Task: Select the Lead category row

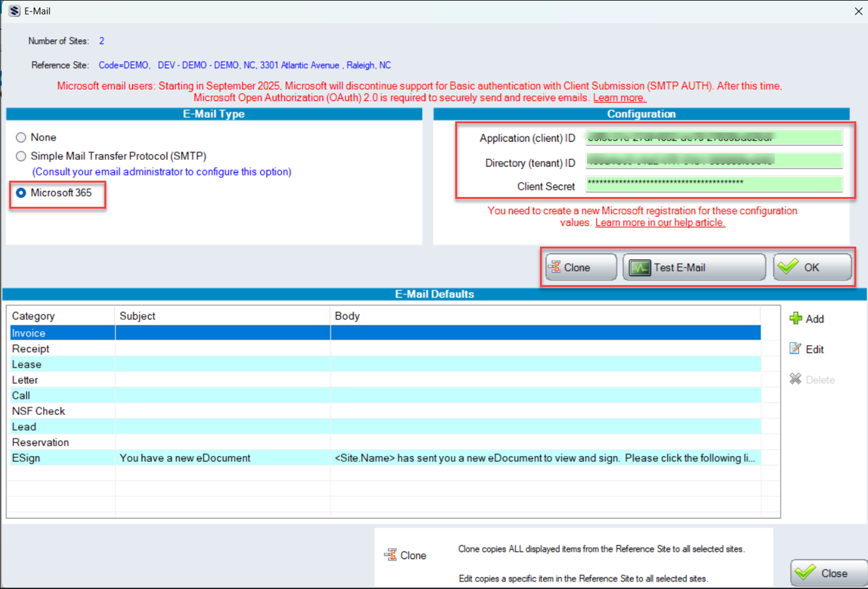Action: [x=384, y=427]
